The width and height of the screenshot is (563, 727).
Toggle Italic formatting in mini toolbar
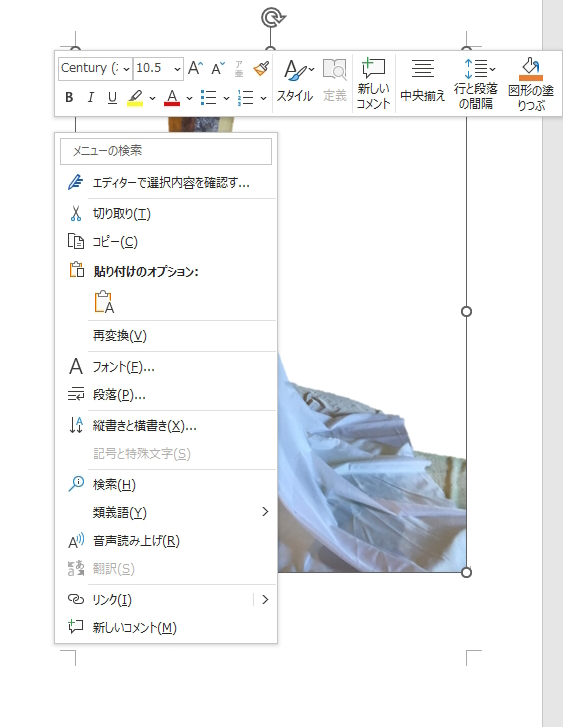point(91,97)
